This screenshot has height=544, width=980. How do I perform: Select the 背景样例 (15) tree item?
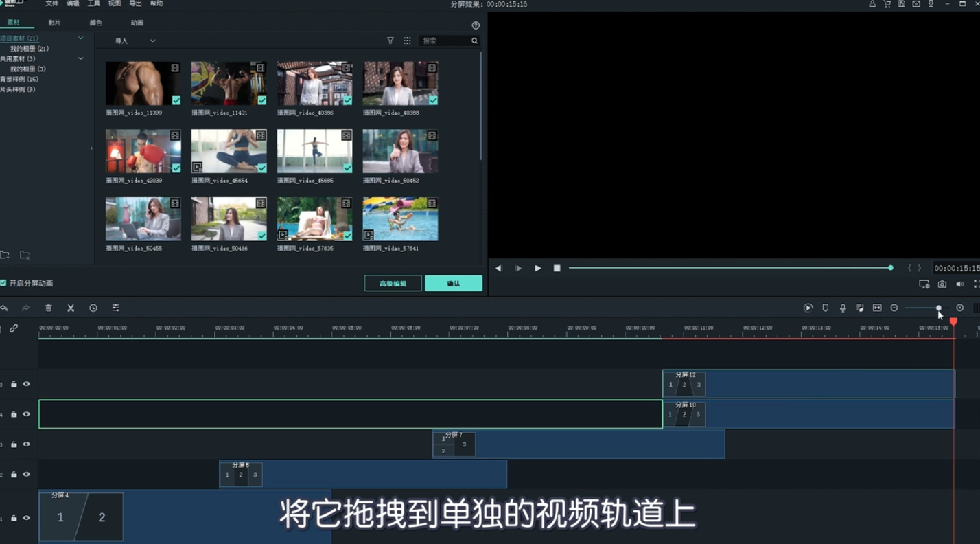pos(19,79)
